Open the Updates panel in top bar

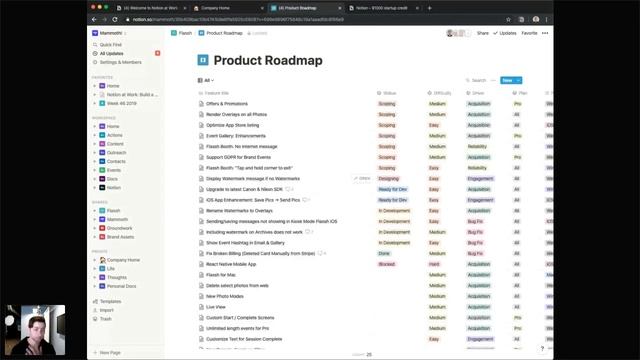click(505, 33)
